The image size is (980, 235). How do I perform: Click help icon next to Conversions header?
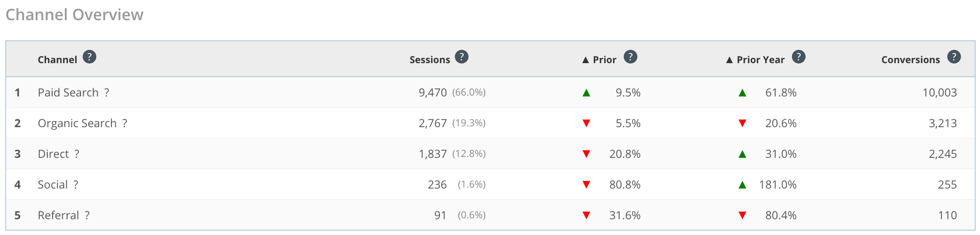pyautogui.click(x=954, y=57)
